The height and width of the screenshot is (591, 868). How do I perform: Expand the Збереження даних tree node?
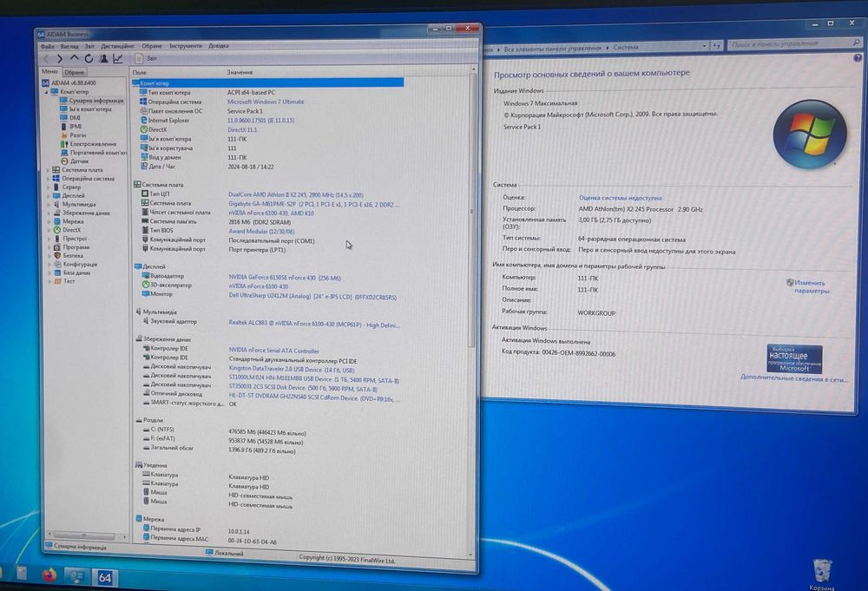[x=48, y=213]
